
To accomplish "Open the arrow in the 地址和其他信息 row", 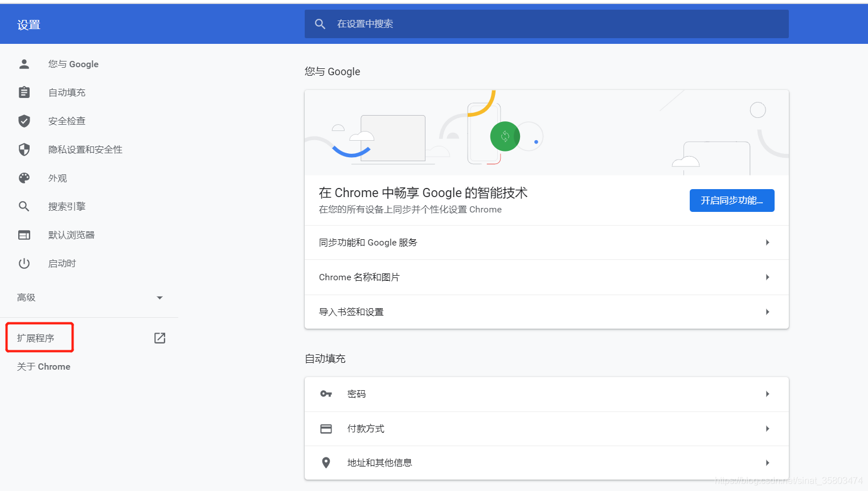I will [768, 463].
